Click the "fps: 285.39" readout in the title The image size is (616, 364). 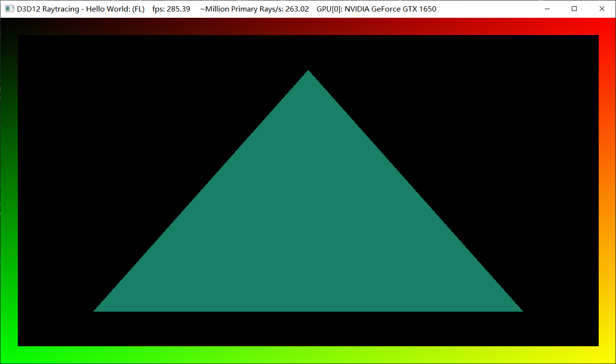[x=171, y=9]
